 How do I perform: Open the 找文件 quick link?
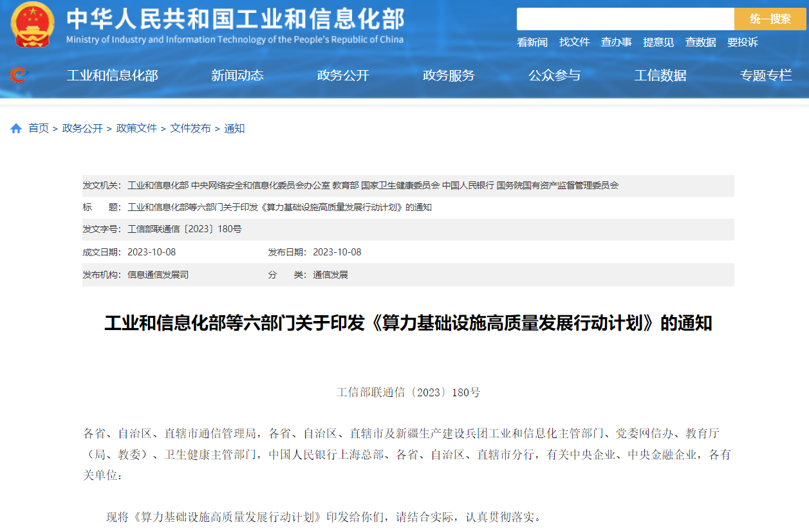(576, 42)
